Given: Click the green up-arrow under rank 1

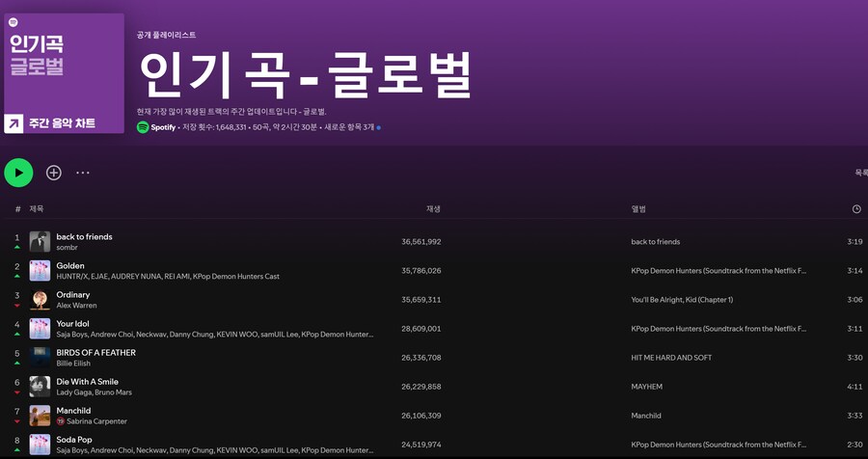Looking at the screenshot, I should (x=17, y=247).
